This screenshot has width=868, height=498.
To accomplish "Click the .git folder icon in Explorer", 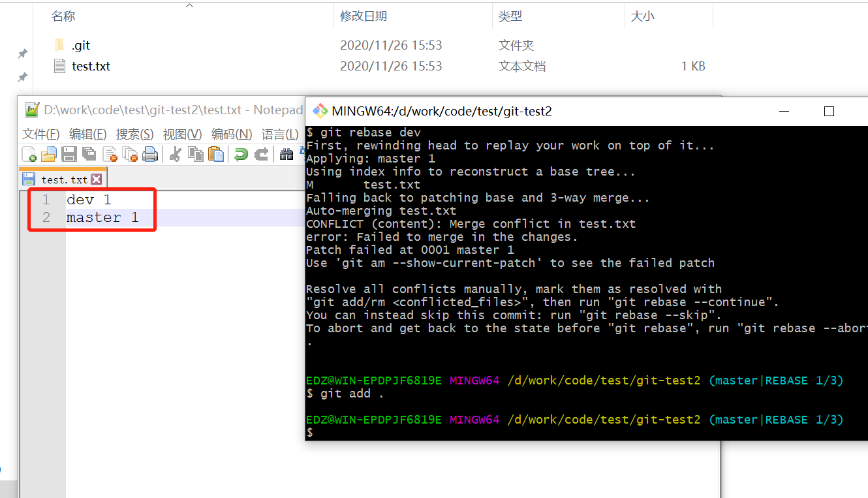I will [59, 45].
